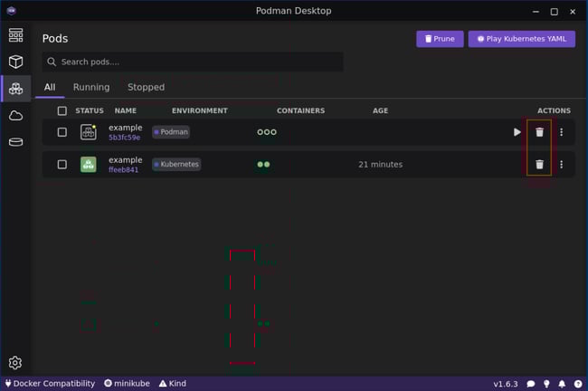
Task: Click minikube in status bar
Action: point(128,384)
